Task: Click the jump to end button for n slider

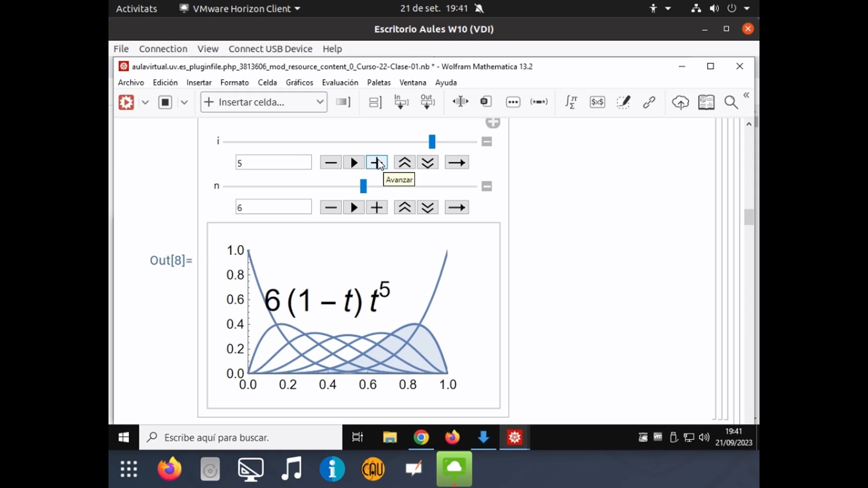Action: click(457, 207)
